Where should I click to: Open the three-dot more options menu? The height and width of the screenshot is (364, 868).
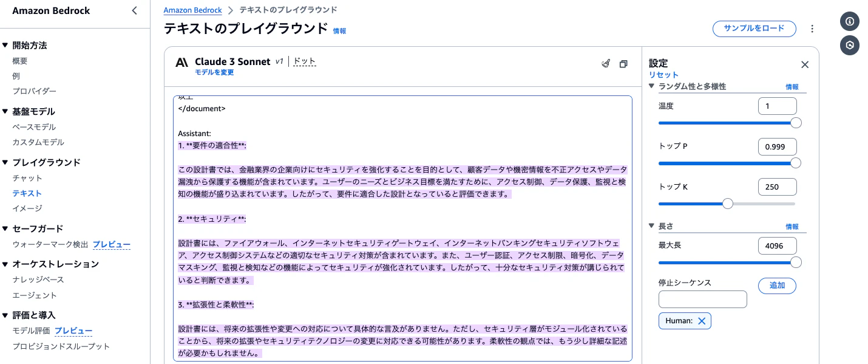tap(813, 29)
